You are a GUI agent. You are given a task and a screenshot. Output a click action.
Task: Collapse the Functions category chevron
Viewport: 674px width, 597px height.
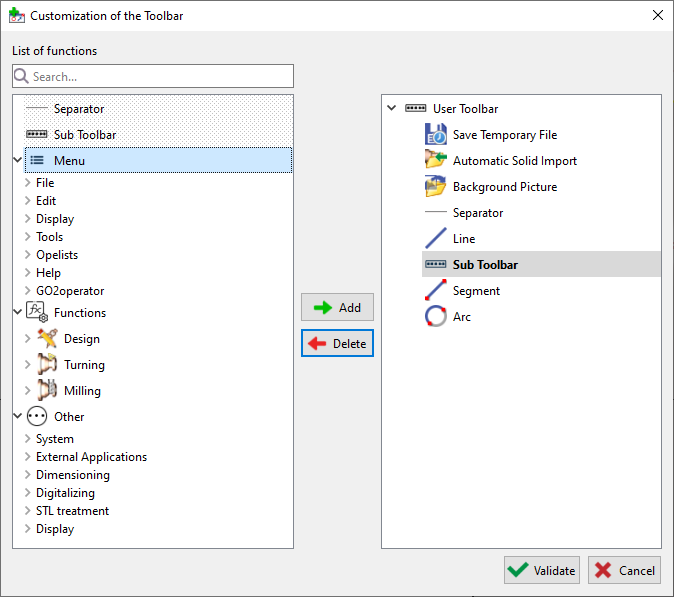point(18,313)
